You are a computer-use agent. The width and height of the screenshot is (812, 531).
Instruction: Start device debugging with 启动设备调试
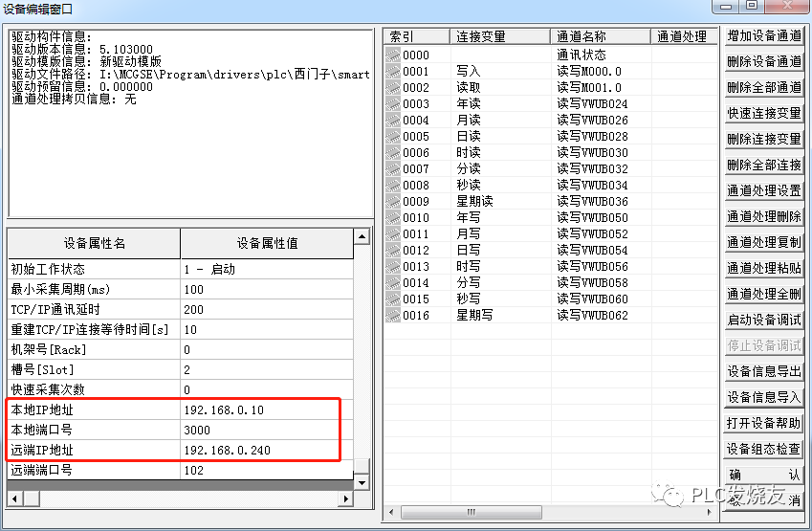tap(764, 321)
